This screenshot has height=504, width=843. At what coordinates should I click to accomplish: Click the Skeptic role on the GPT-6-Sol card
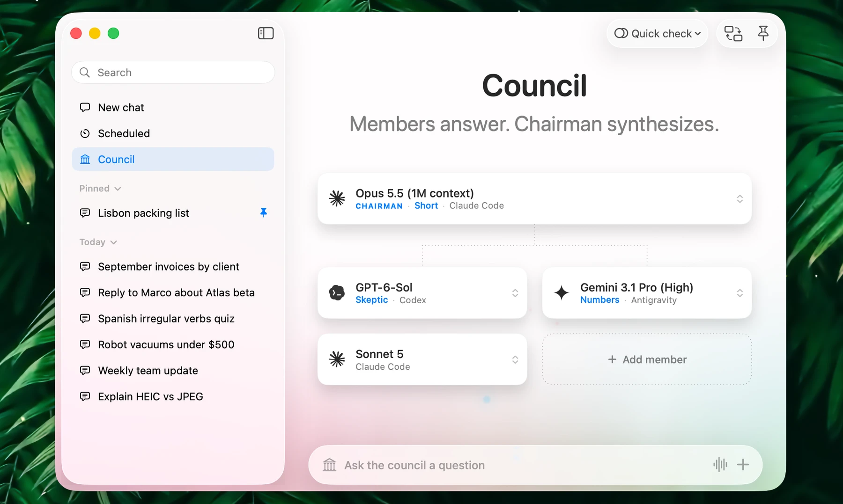(x=371, y=300)
